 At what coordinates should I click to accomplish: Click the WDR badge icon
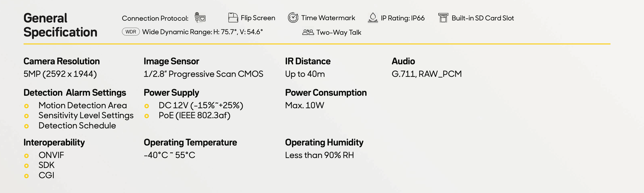pyautogui.click(x=131, y=32)
